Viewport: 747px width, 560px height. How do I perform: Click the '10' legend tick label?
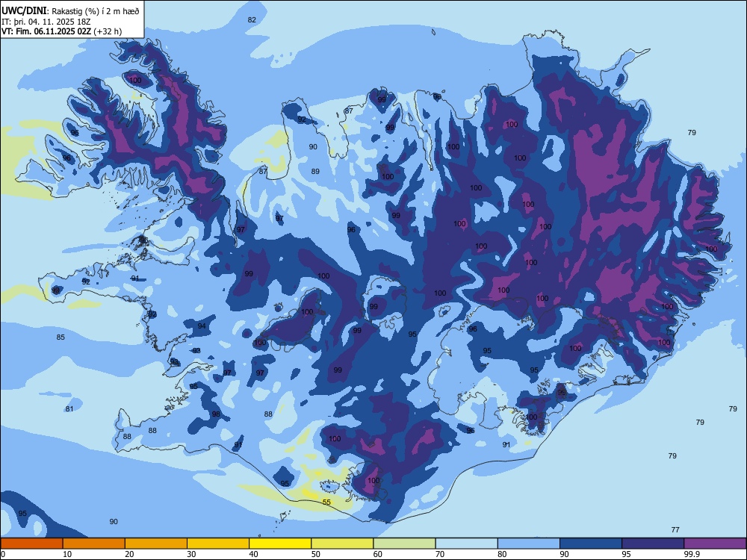(67, 554)
